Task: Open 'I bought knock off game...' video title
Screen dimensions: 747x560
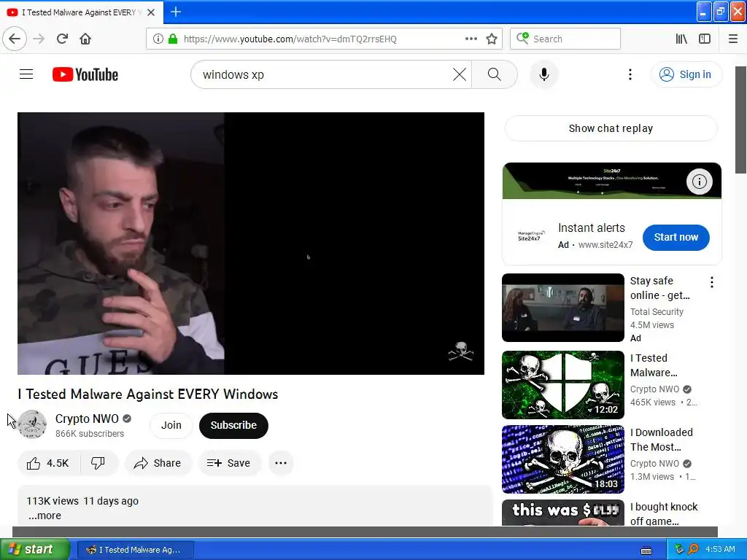Action: click(664, 514)
